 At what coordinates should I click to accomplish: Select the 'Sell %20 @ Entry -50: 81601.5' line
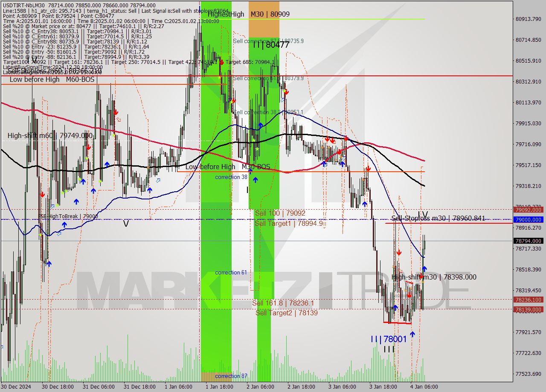click(74, 51)
